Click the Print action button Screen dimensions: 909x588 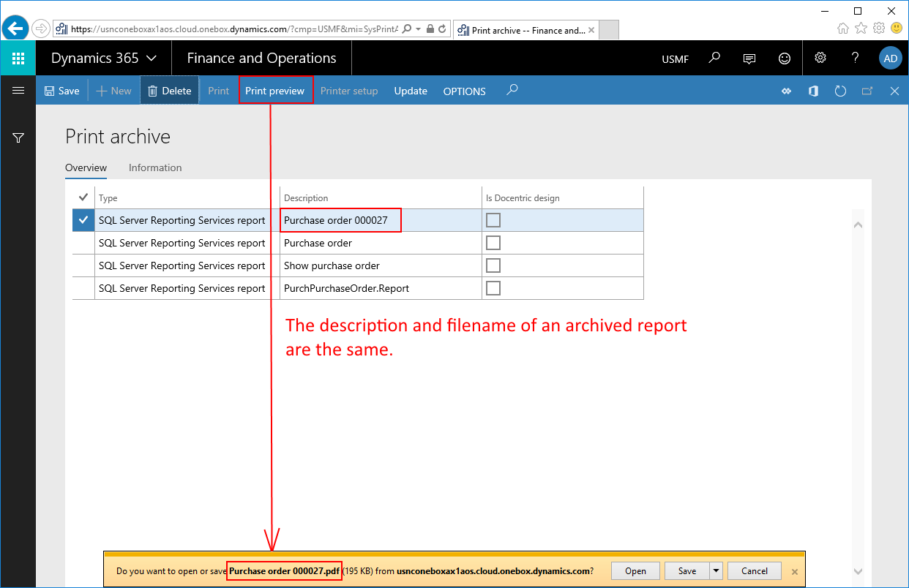[x=218, y=91]
